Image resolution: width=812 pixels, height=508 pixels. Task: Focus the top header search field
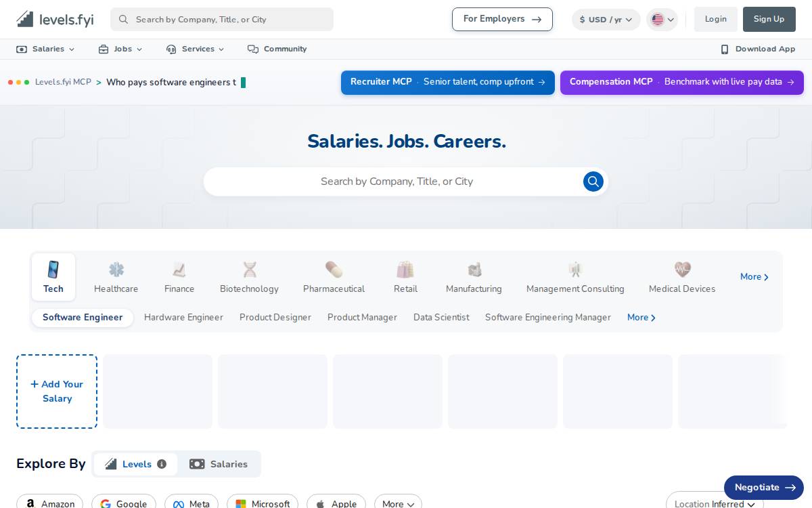tap(222, 19)
